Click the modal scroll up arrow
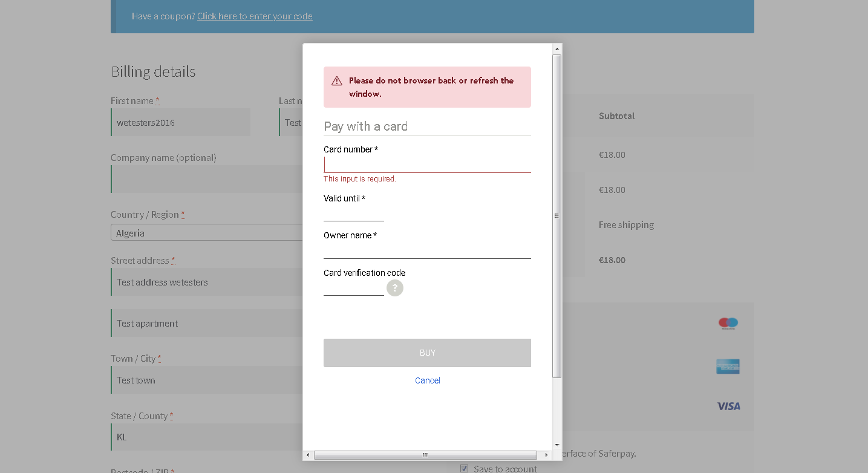This screenshot has height=473, width=868. 557,48
